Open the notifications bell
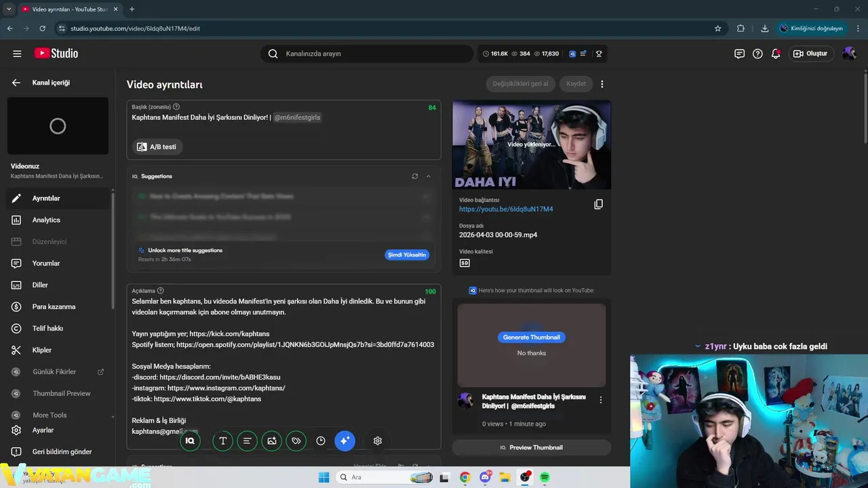 tap(776, 54)
